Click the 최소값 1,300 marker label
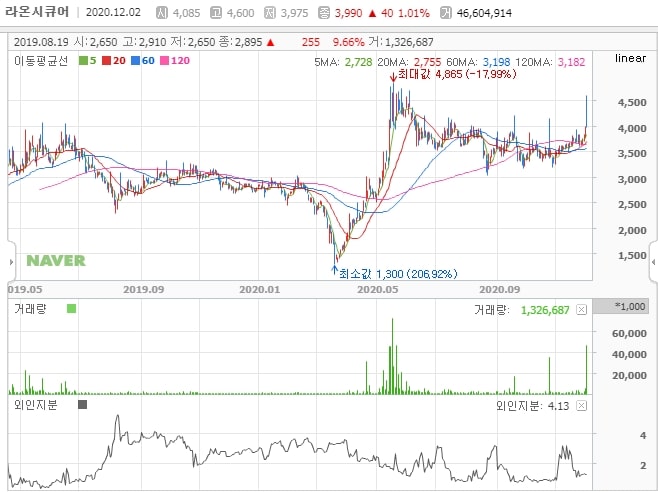This screenshot has width=658, height=492. click(x=398, y=274)
